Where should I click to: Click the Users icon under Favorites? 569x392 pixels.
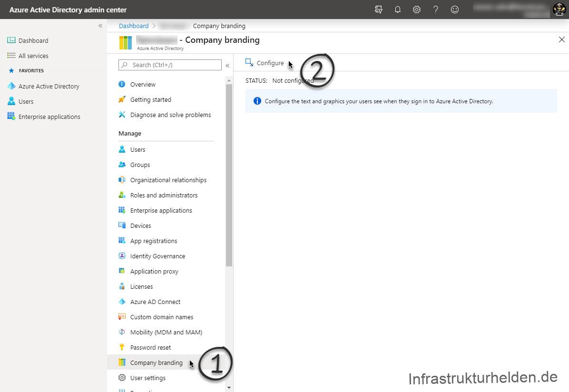(x=11, y=101)
